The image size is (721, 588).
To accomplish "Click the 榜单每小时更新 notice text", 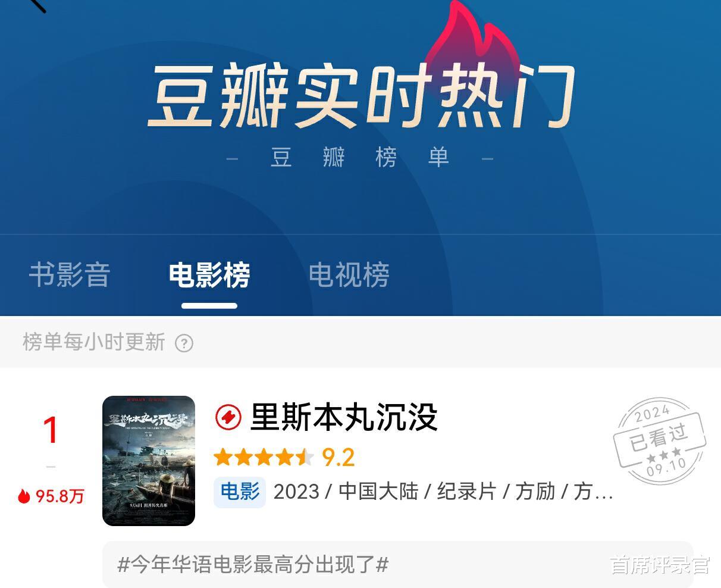I will tap(93, 342).
